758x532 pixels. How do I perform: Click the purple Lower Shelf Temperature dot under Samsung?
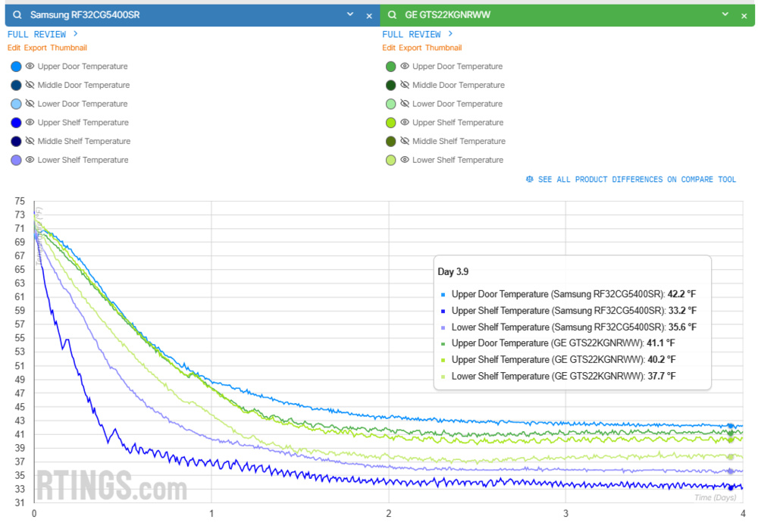click(15, 160)
